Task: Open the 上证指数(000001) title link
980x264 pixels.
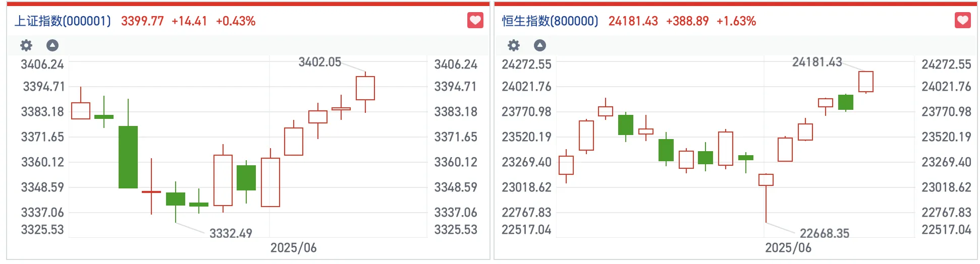Action: click(x=63, y=21)
